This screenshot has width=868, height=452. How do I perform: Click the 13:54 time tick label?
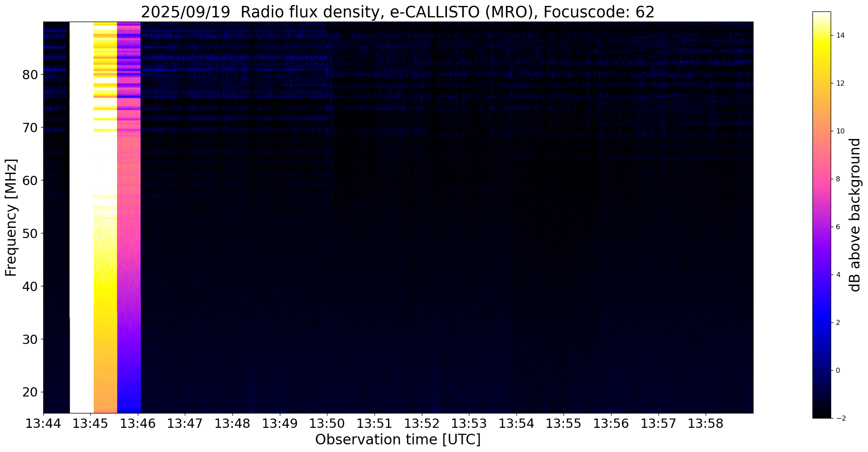click(x=516, y=424)
